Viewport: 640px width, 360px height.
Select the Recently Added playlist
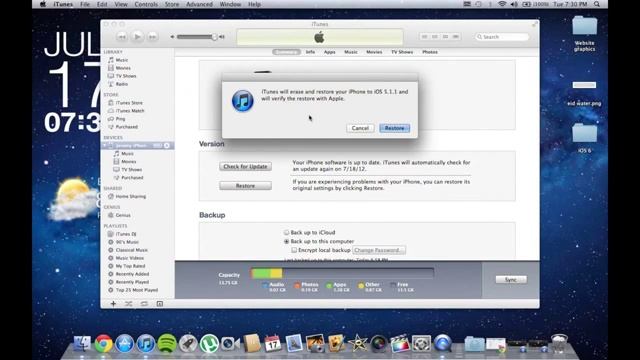(x=132, y=274)
